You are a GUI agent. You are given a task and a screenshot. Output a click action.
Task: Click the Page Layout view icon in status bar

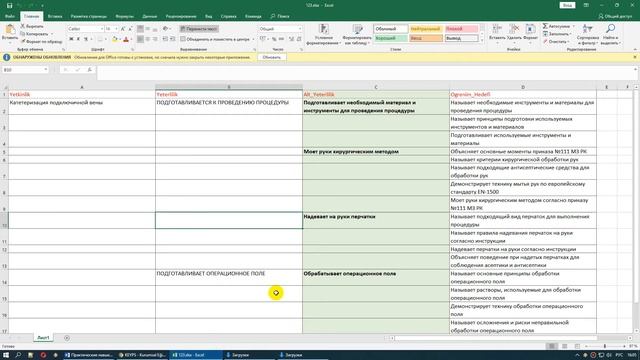pyautogui.click(x=564, y=346)
